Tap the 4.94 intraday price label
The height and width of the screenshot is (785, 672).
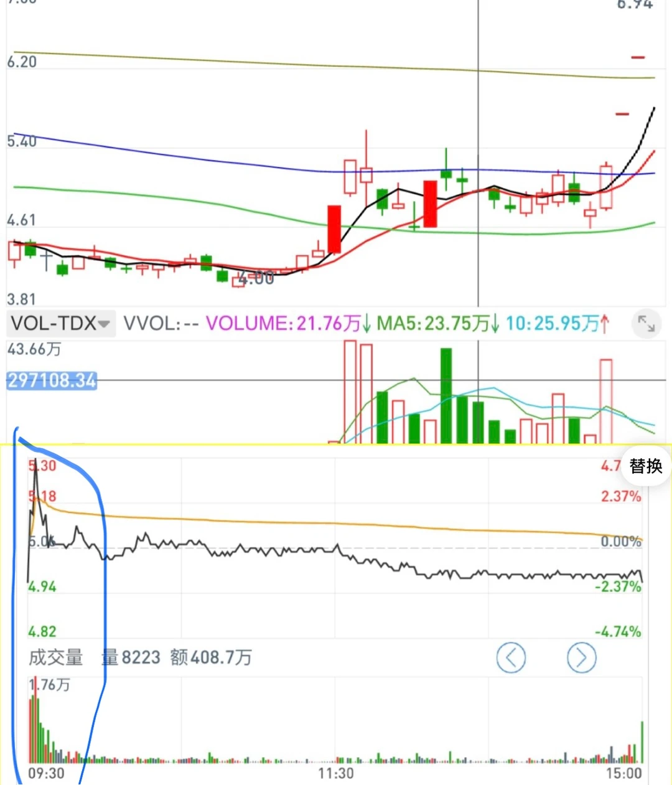tap(42, 586)
